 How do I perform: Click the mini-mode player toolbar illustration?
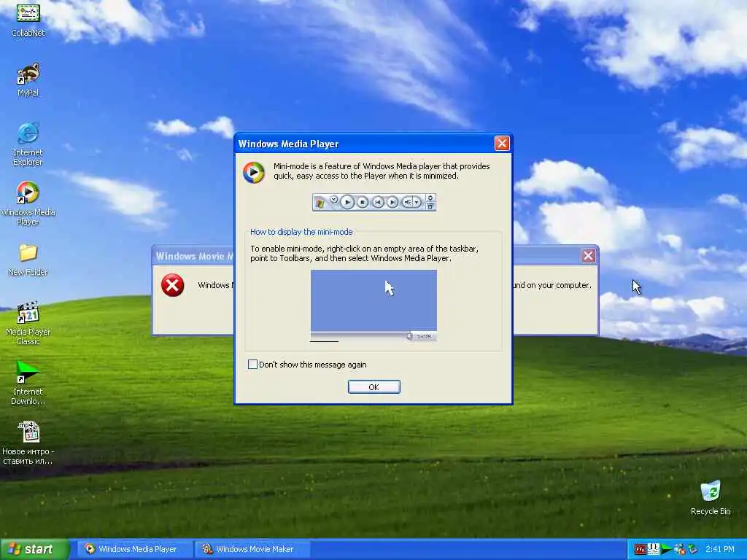(374, 203)
